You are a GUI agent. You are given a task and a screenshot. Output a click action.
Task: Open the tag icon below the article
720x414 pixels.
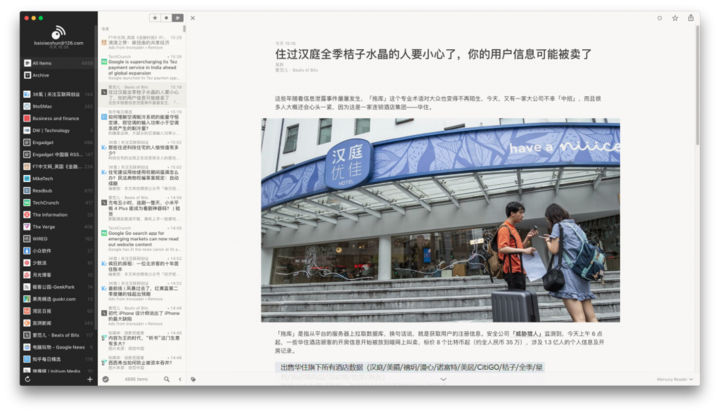[193, 379]
